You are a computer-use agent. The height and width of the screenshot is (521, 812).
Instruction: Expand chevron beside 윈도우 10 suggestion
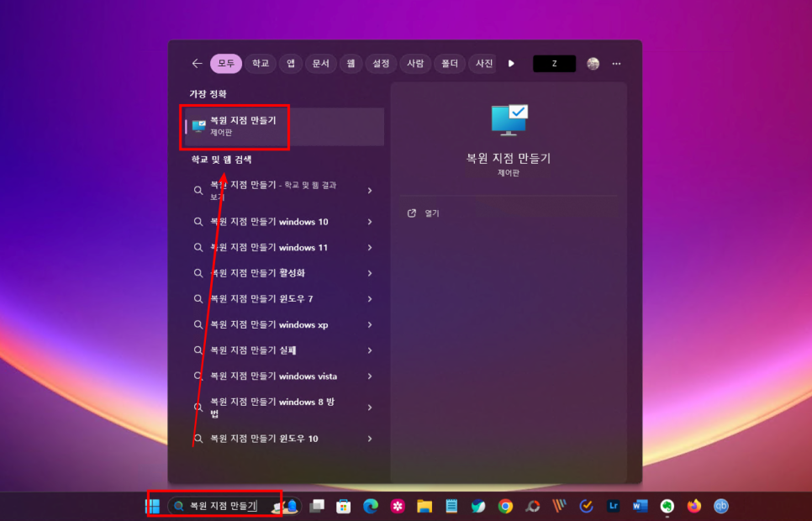tap(370, 439)
